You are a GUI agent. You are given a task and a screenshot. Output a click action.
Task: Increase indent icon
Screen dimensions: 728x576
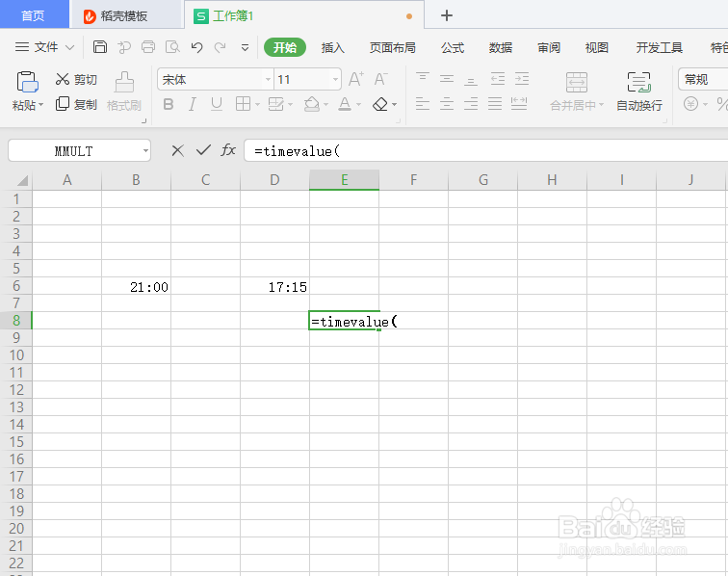(x=522, y=79)
